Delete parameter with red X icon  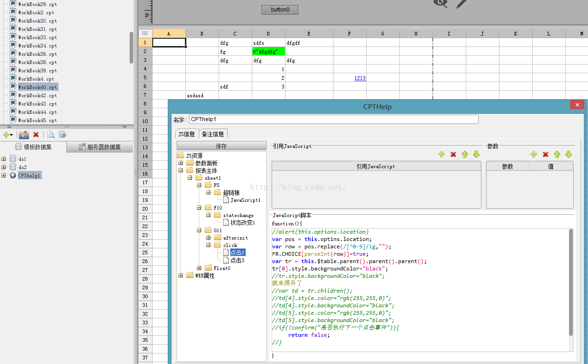[x=546, y=154]
